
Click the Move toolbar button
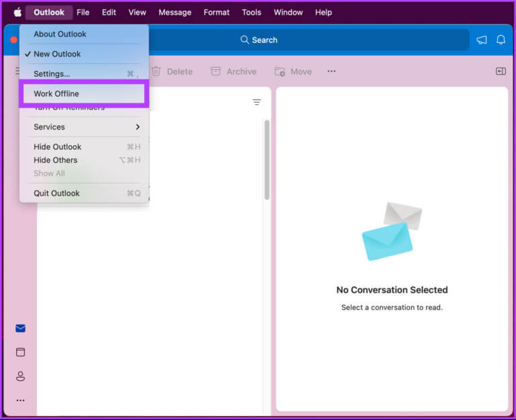coord(293,71)
